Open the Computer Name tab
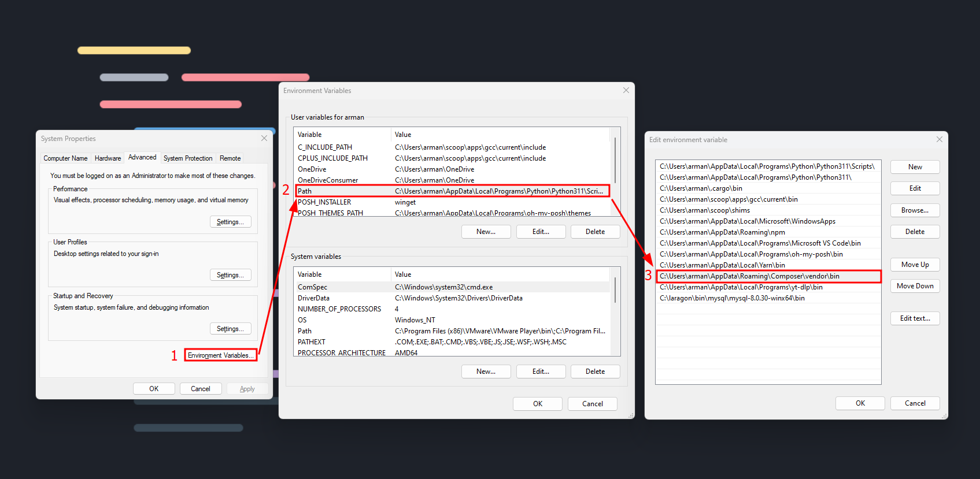The width and height of the screenshot is (980, 479). click(x=65, y=158)
